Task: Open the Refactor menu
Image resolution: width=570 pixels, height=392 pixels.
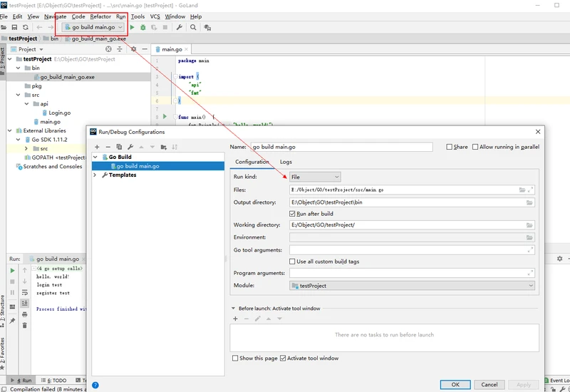Action: pyautogui.click(x=100, y=16)
